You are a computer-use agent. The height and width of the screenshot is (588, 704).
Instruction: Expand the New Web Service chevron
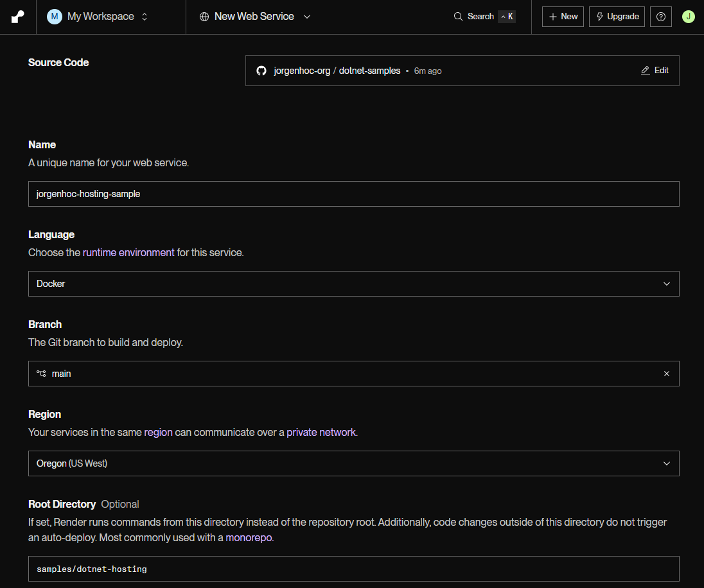307,17
